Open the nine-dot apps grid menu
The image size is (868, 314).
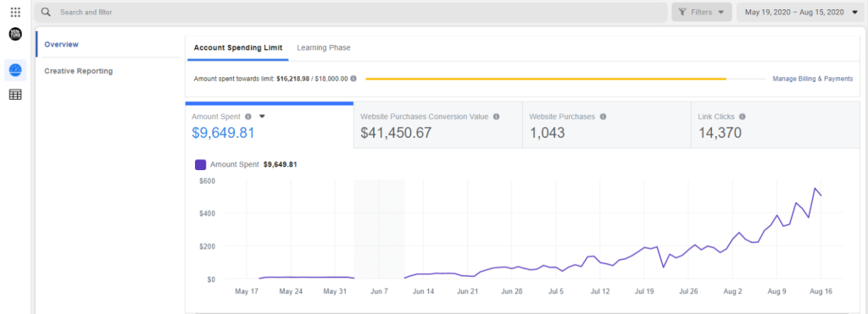(x=15, y=12)
